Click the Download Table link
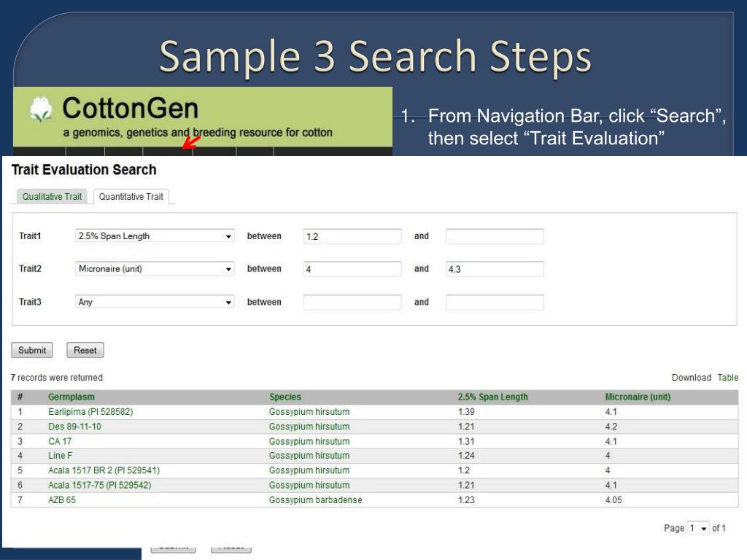The image size is (747, 560). click(x=727, y=378)
